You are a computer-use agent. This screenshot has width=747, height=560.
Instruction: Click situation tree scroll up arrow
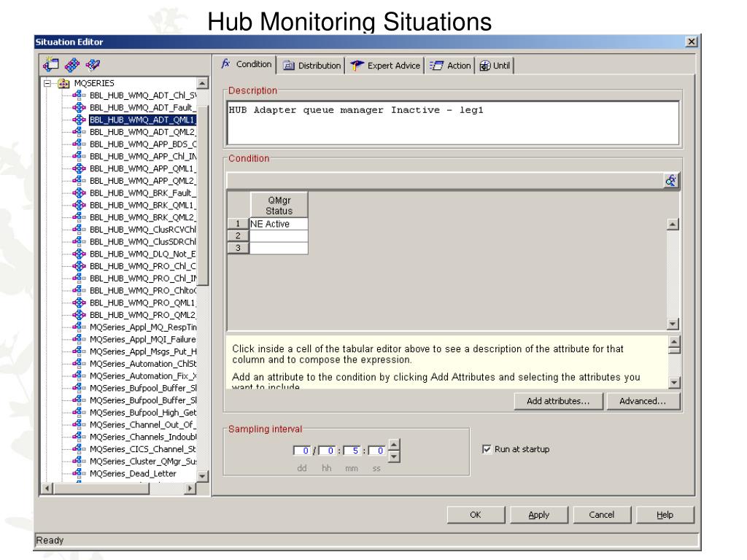[x=203, y=83]
